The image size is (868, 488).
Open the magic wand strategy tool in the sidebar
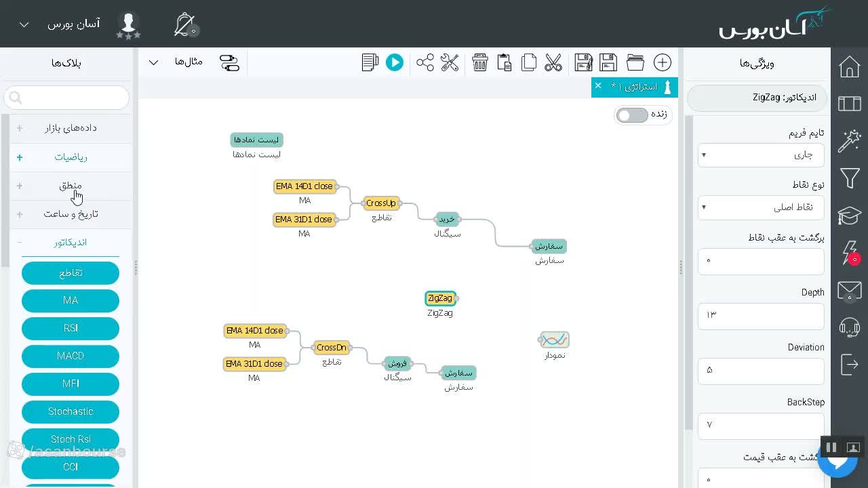[x=849, y=141]
